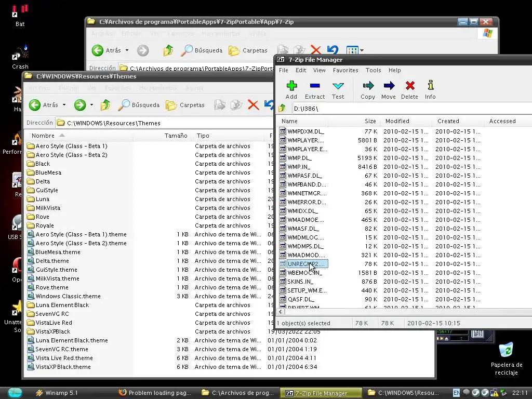Viewport: 532px width, 399px height.
Task: Click the undo arrow in 7-Zip folder window
Action: click(333, 50)
